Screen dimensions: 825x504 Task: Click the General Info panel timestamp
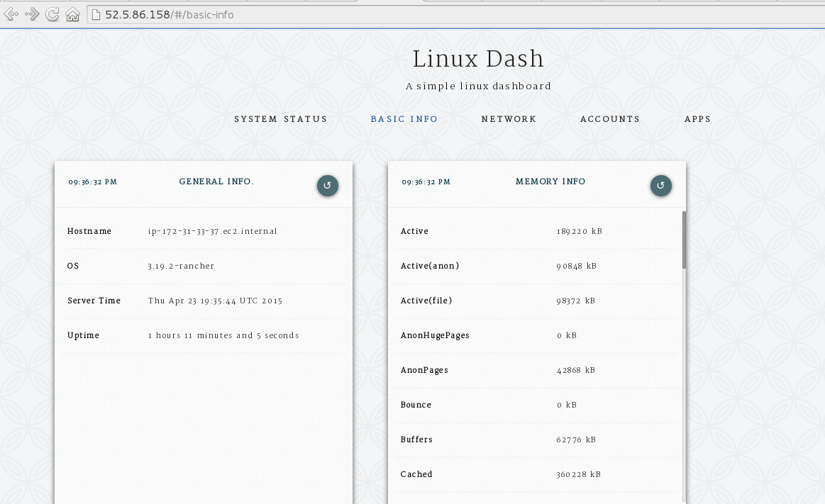(x=93, y=182)
